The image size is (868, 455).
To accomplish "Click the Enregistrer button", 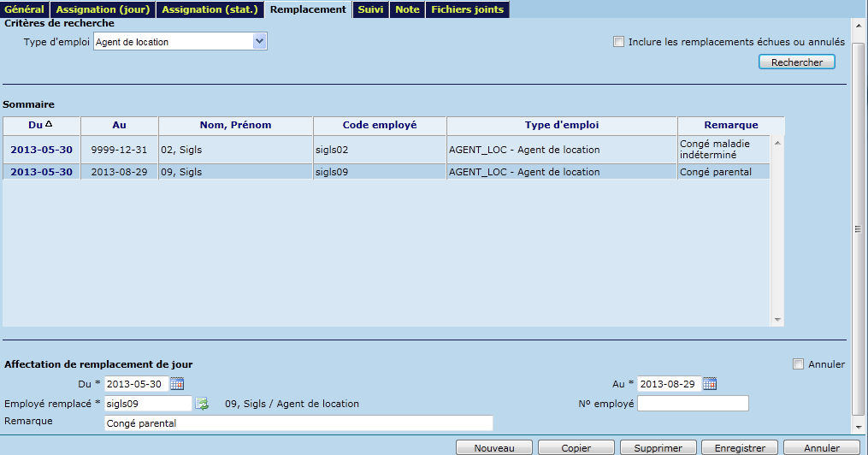I will [x=739, y=447].
